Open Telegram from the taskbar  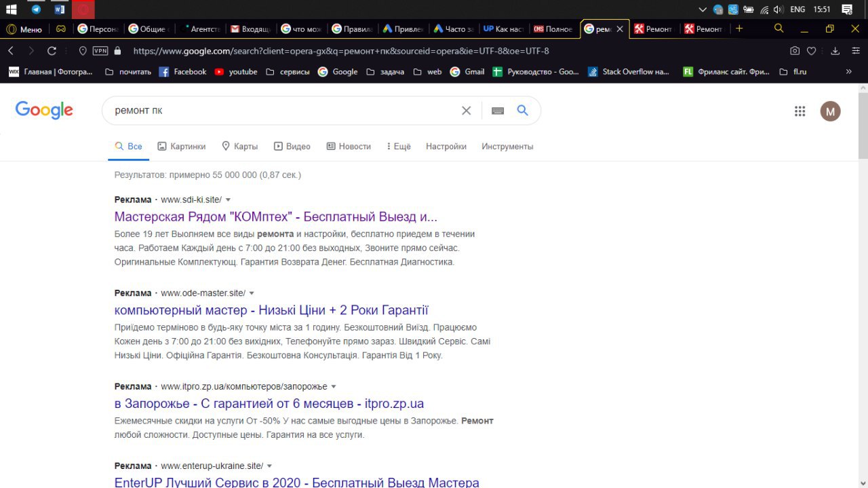36,10
